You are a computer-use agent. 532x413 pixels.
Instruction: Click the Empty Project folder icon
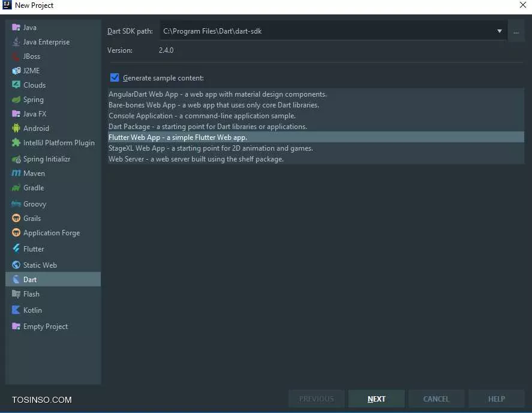pyautogui.click(x=16, y=327)
